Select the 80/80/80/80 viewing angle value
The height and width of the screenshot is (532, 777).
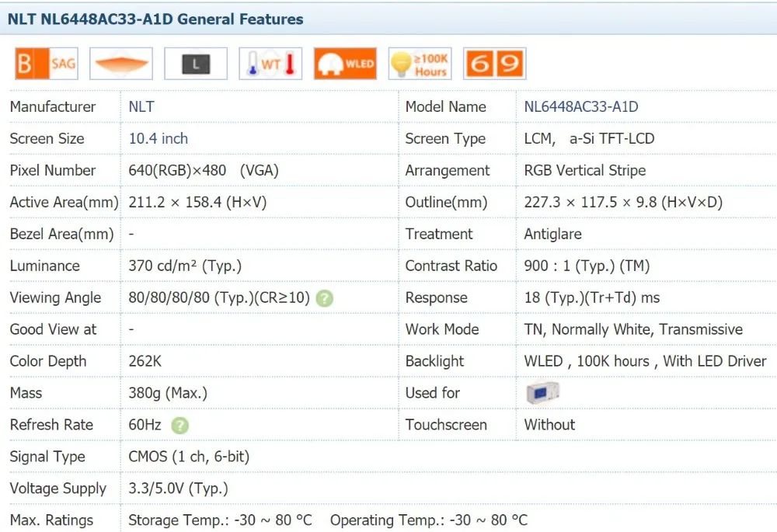219,297
